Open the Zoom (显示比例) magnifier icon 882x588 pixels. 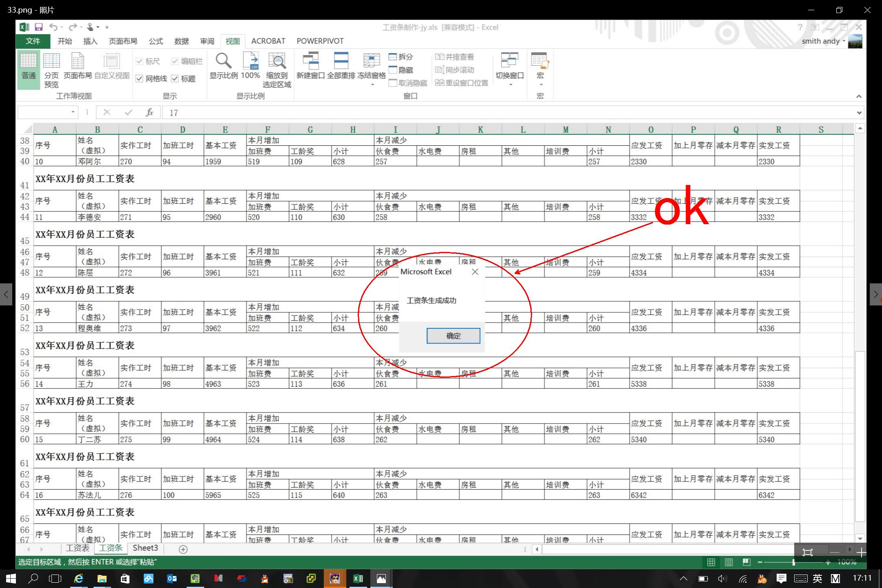point(223,61)
